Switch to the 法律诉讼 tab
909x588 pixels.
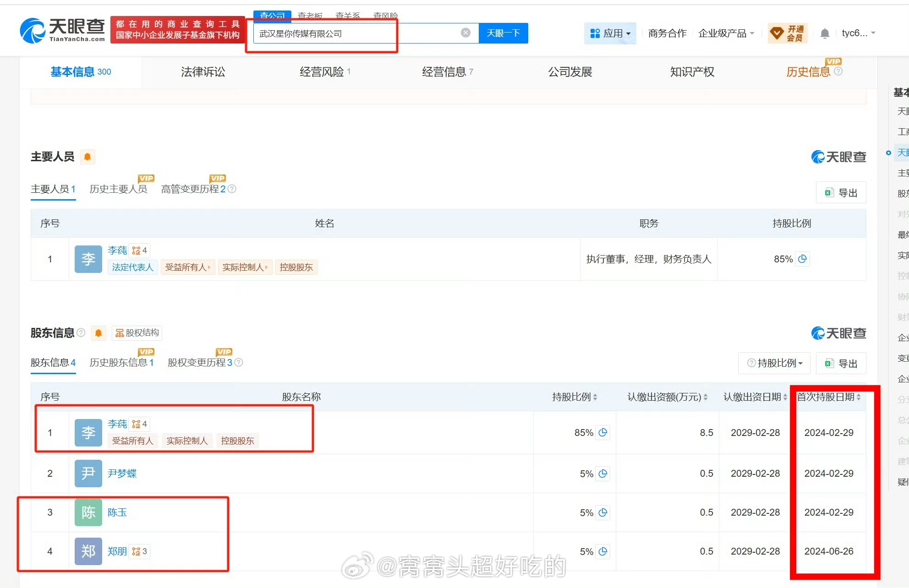(x=203, y=72)
